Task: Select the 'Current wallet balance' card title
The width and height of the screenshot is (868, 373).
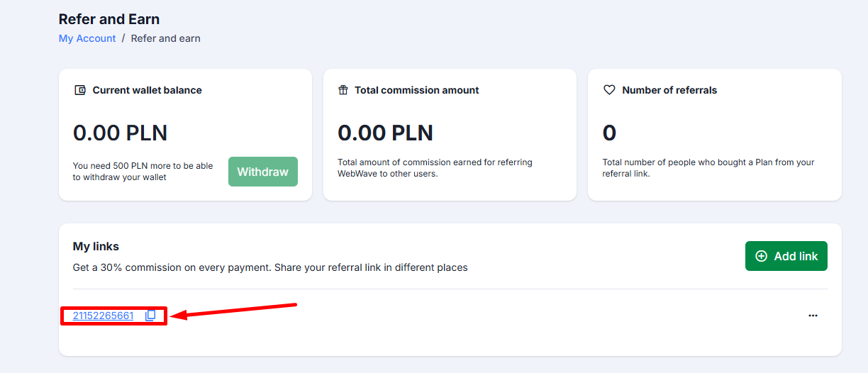Action: point(147,90)
